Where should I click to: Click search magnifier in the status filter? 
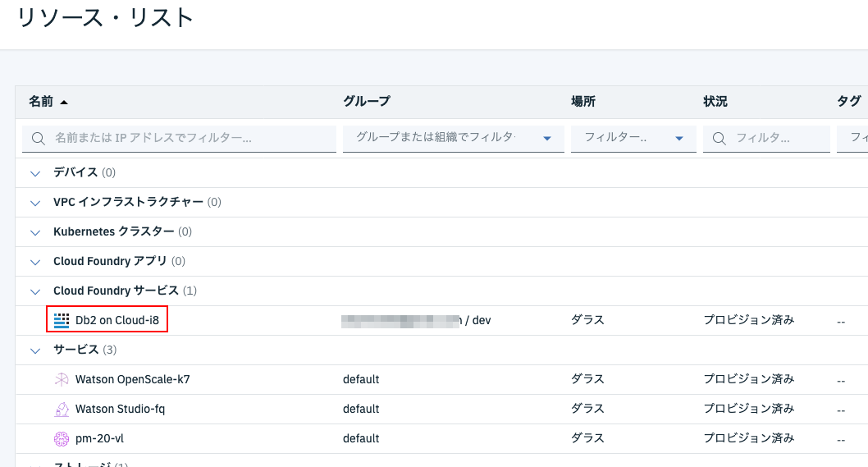coord(719,139)
